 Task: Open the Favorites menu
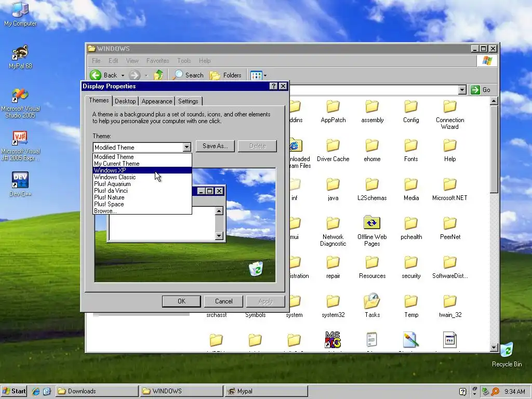coord(158,61)
